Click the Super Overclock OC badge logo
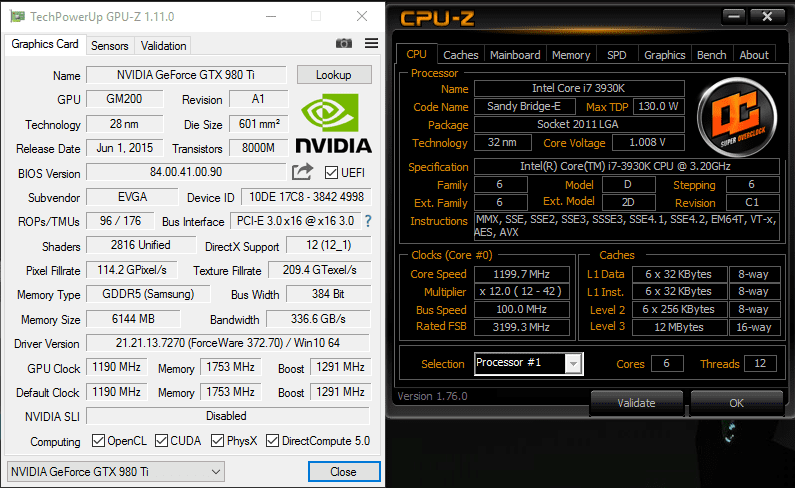 [x=737, y=117]
